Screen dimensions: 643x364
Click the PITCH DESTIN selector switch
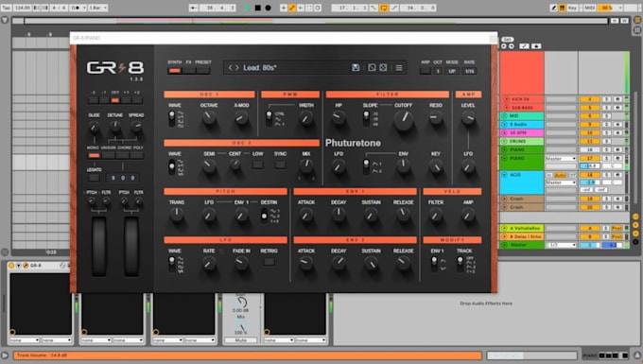(x=264, y=216)
